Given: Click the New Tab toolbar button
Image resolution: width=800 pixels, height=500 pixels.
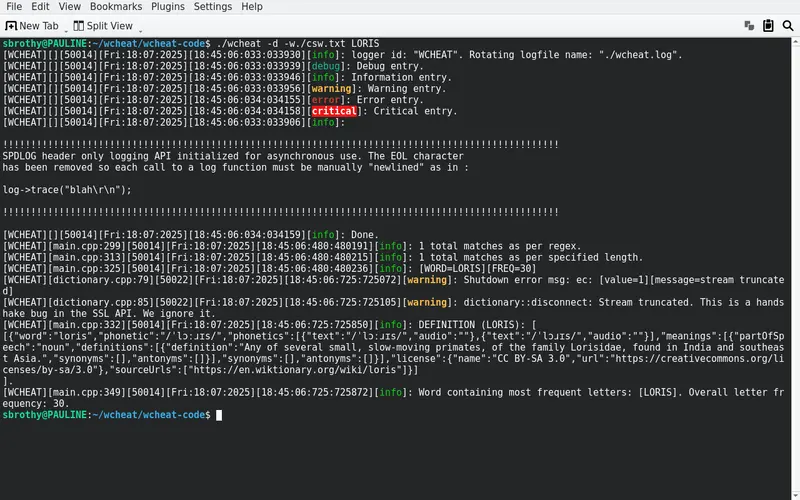Looking at the screenshot, I should (32, 26).
